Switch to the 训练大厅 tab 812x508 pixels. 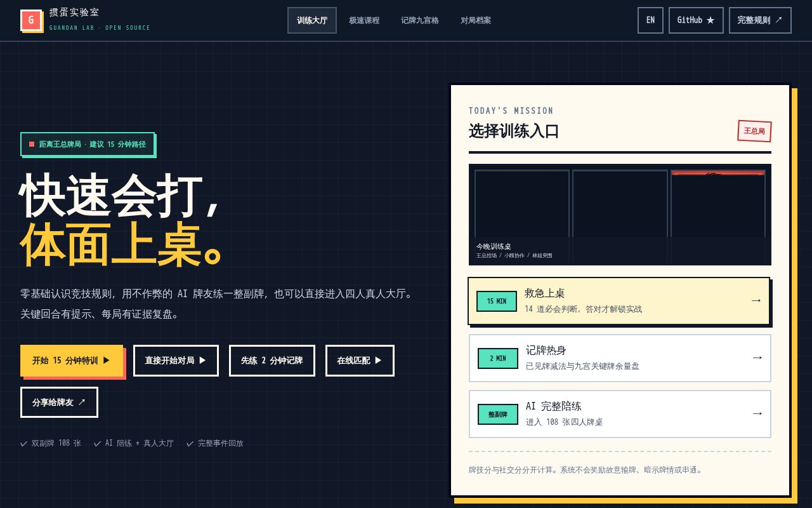click(312, 20)
